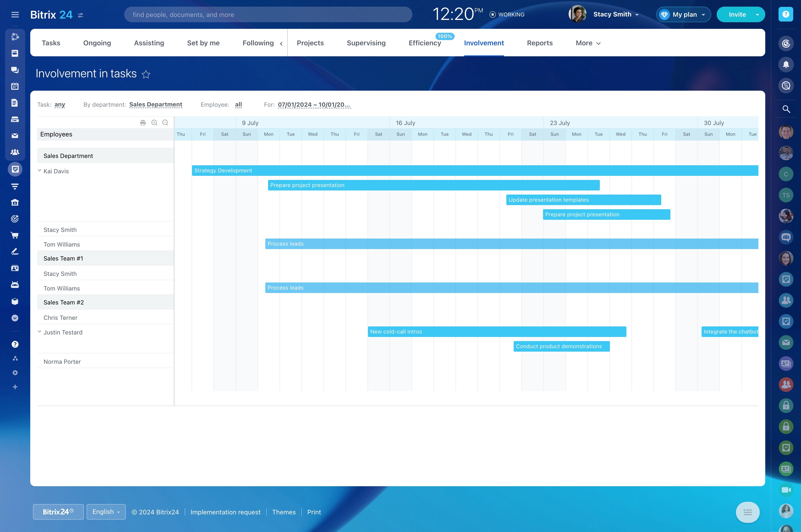Open the Implementation request link
This screenshot has height=532, width=801.
[x=225, y=512]
